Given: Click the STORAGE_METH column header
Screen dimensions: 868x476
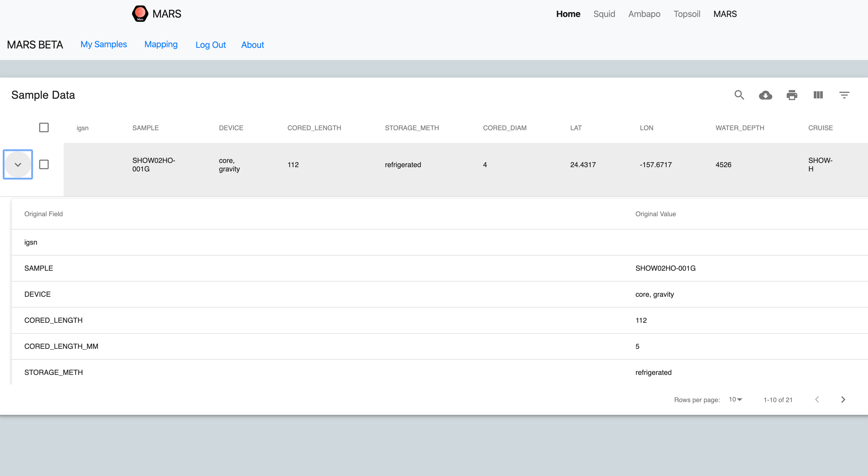Looking at the screenshot, I should [412, 128].
